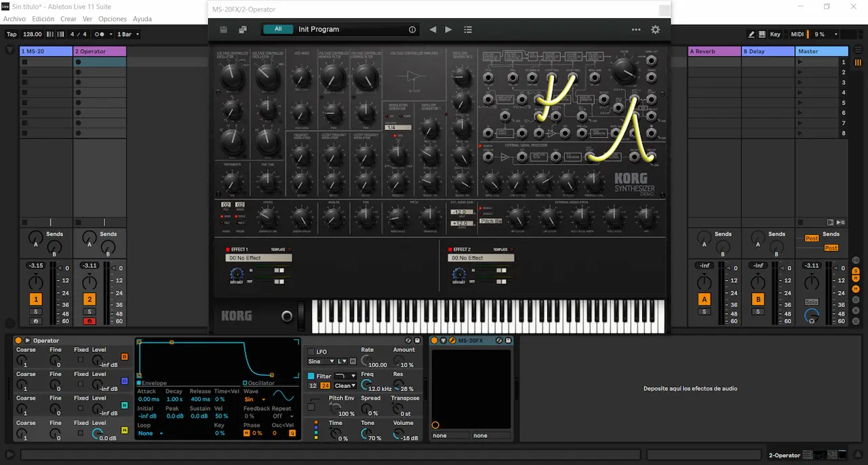Disable the Operator Filter checkbox
The height and width of the screenshot is (465, 868).
tap(311, 376)
